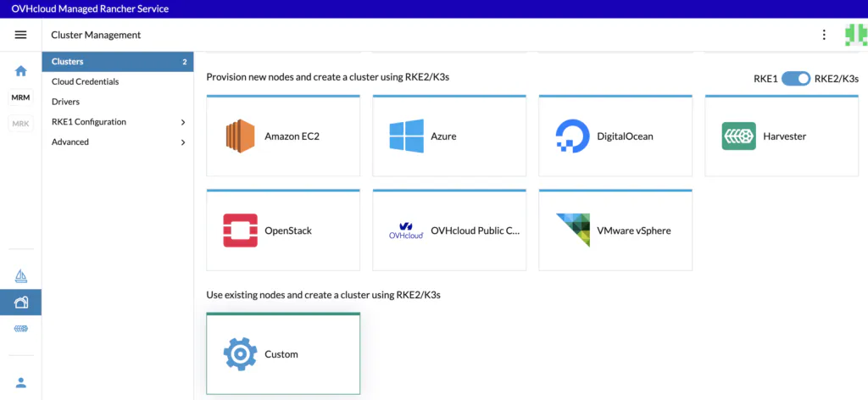Open Cluster Management barn icon
This screenshot has height=400, width=868.
point(20,302)
